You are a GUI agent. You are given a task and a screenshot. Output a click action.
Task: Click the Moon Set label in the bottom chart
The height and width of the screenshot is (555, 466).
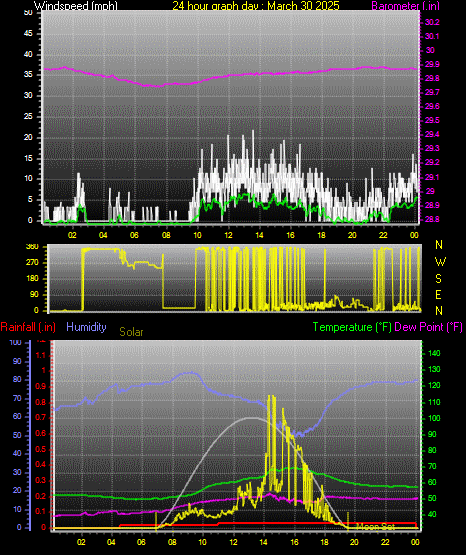[x=375, y=527]
